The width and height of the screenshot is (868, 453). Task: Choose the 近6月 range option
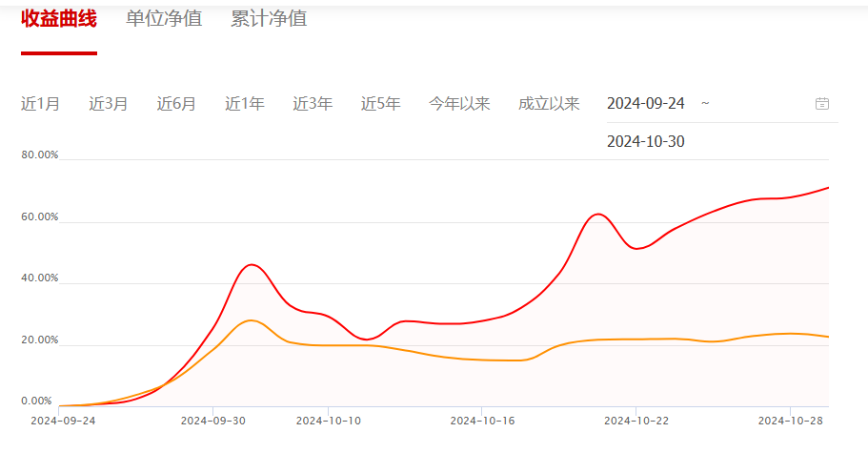pyautogui.click(x=176, y=104)
